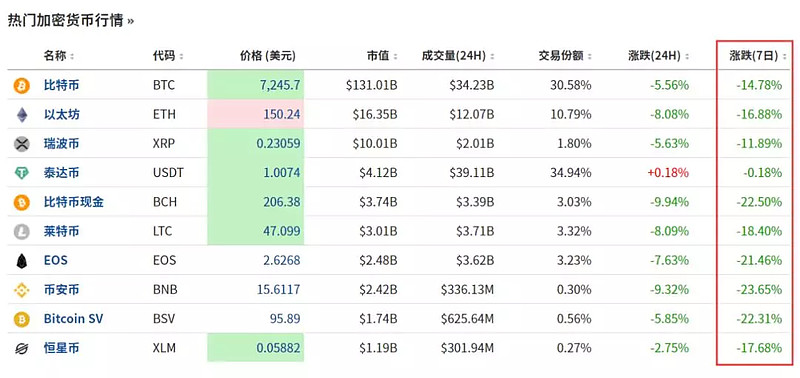
Task: Sort by 涨跌(24H) column header
Action: 659,56
